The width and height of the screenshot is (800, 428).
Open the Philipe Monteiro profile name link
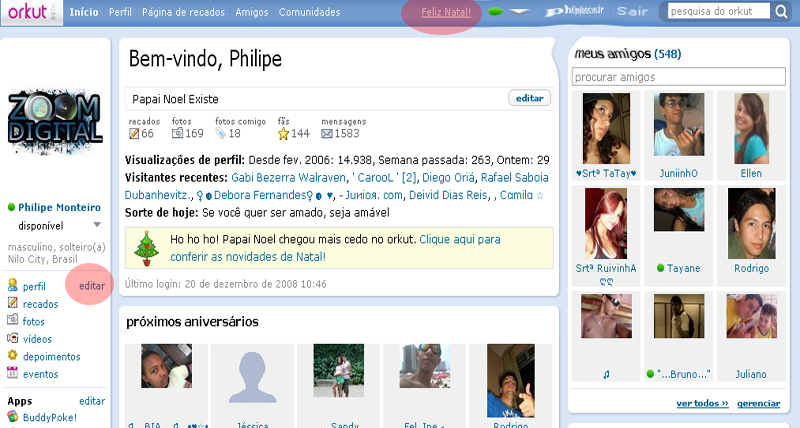(x=59, y=207)
